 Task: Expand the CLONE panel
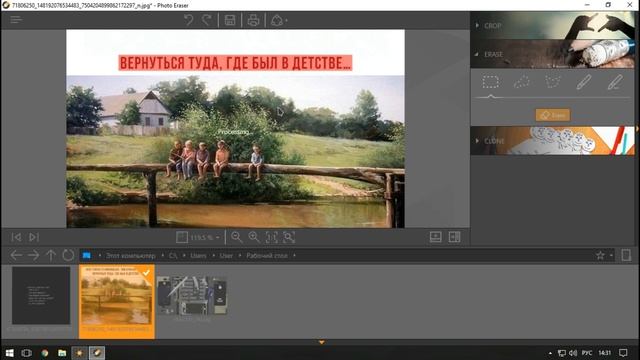(552, 141)
